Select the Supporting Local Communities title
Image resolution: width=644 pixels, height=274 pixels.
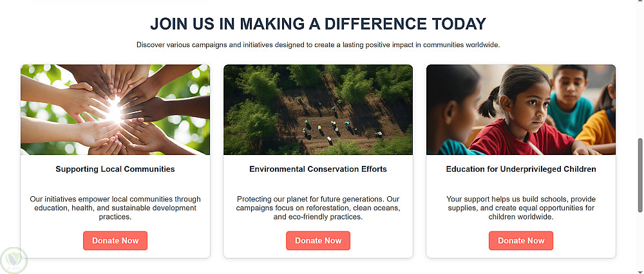coord(115,169)
